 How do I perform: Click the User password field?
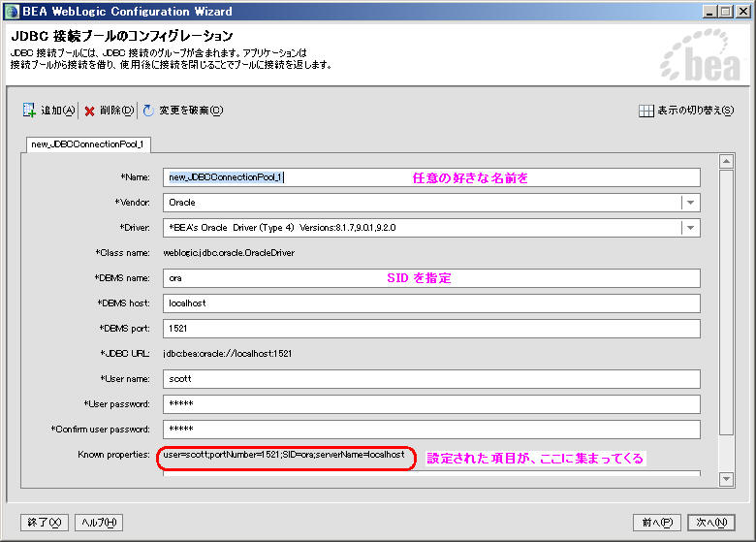(431, 404)
